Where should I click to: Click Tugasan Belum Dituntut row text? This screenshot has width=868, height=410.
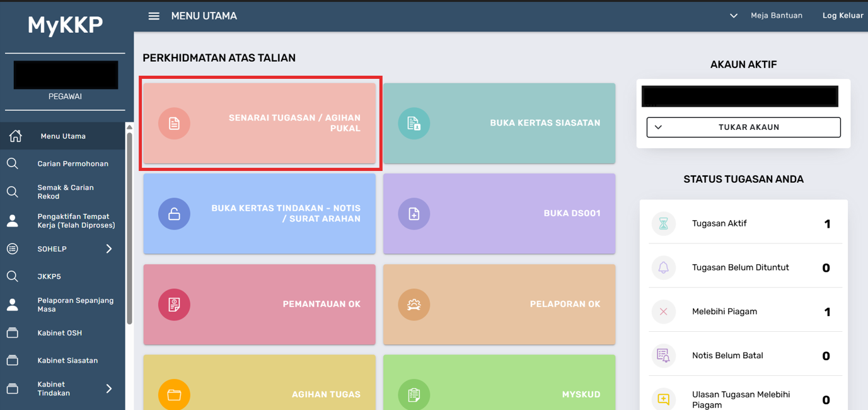pyautogui.click(x=741, y=267)
